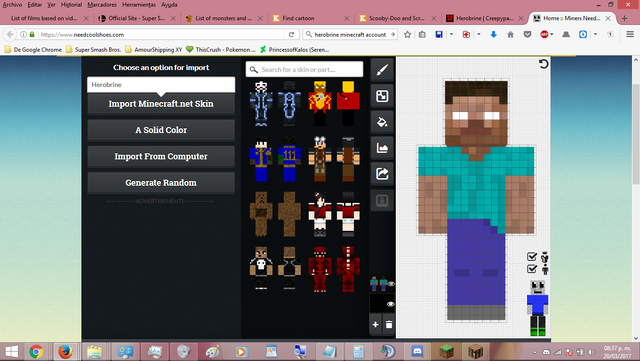Click the Pocket toolbar icon
The width and height of the screenshot is (640, 361).
527,35
